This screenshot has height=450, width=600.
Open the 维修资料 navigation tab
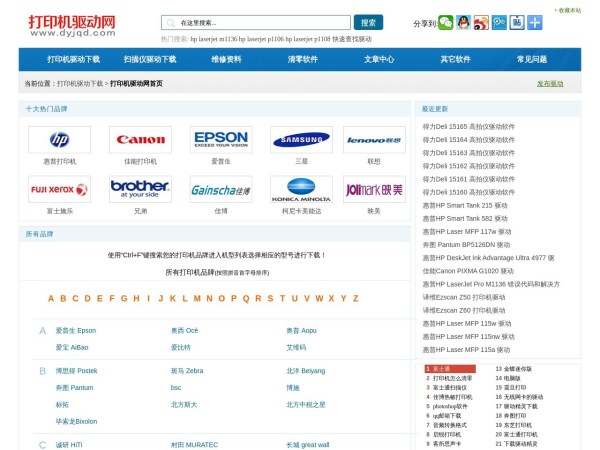[226, 59]
